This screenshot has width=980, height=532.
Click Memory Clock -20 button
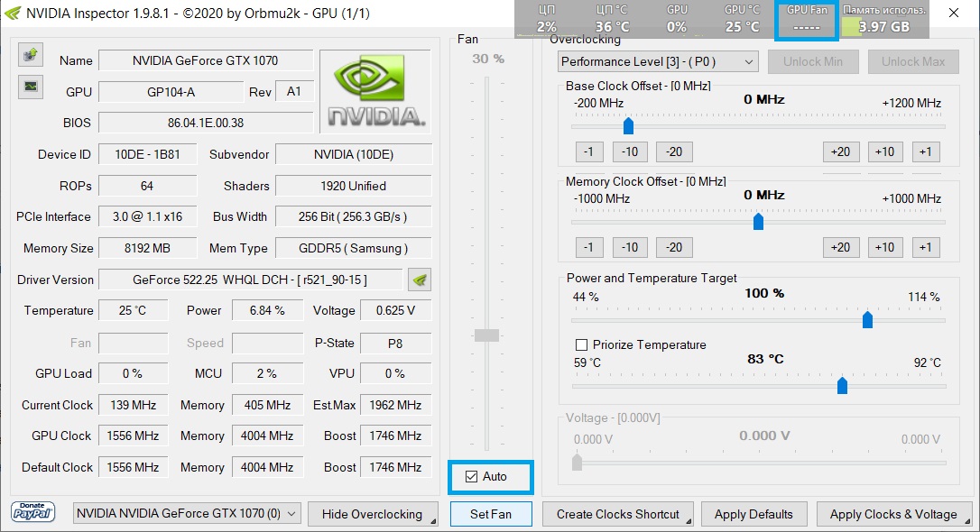674,247
